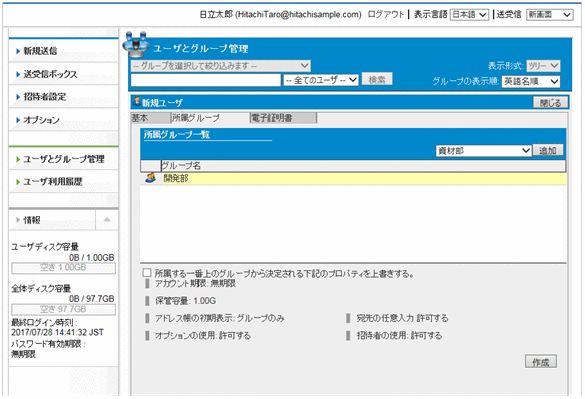Click the users and groups management header icon
Screen dimensions: 585x399
click(x=136, y=44)
